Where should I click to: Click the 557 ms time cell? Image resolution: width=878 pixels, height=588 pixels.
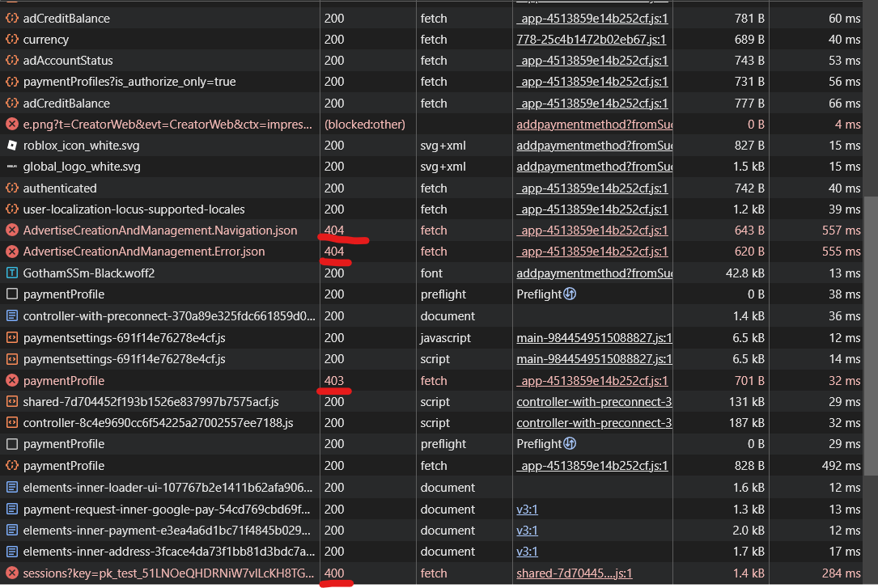(816, 231)
